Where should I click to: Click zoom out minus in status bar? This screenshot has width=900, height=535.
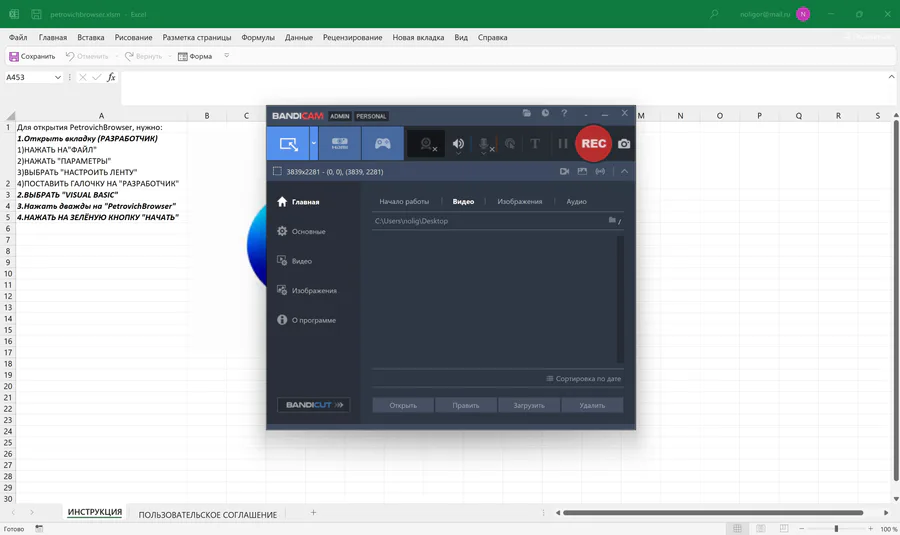(802, 529)
